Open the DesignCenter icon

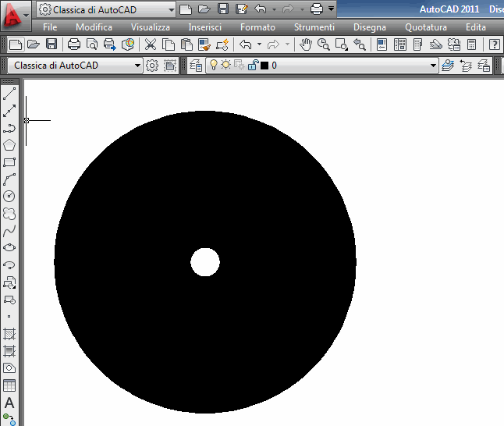(x=400, y=44)
